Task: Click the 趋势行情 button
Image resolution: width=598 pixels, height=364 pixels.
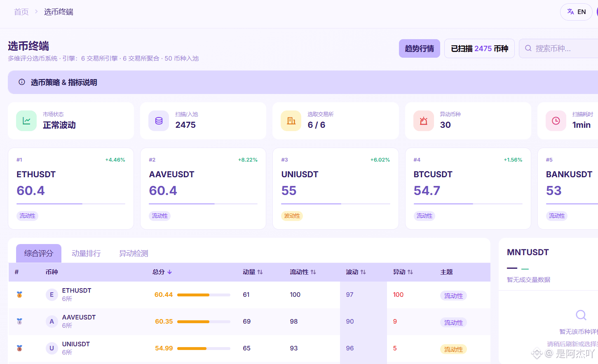Action: point(420,48)
